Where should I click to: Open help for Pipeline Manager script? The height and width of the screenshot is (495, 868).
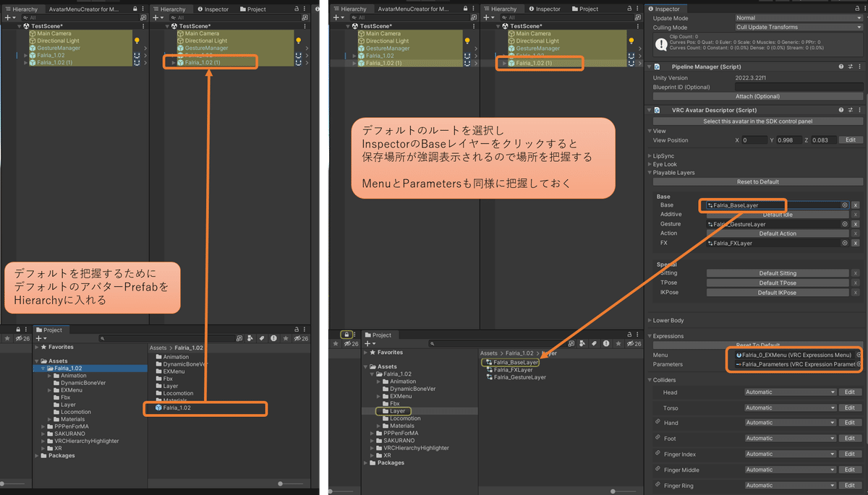[841, 66]
